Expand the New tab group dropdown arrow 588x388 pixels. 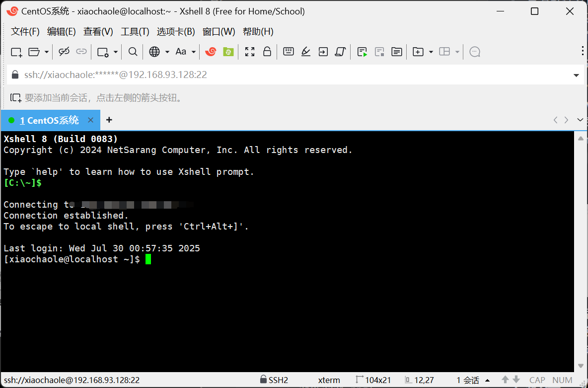click(x=431, y=52)
